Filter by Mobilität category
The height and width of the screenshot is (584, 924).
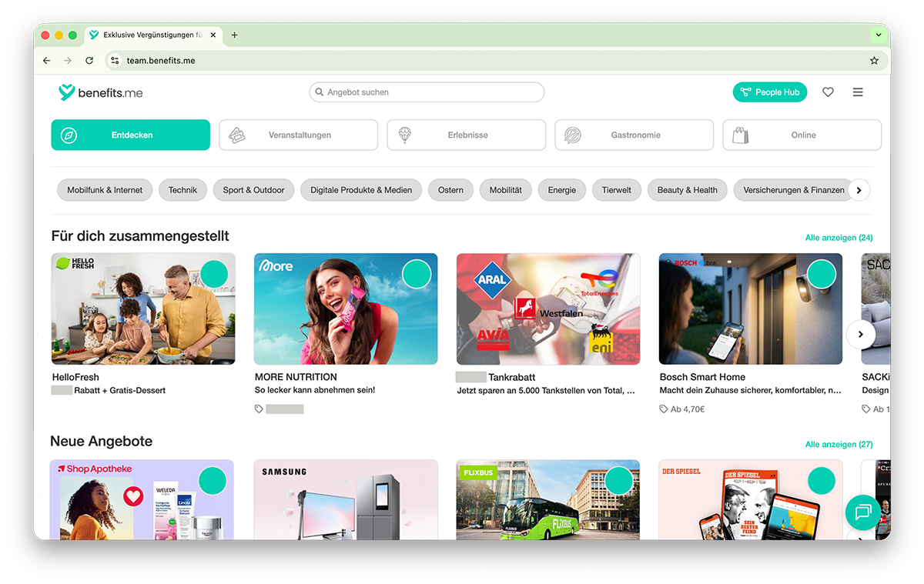(x=506, y=190)
